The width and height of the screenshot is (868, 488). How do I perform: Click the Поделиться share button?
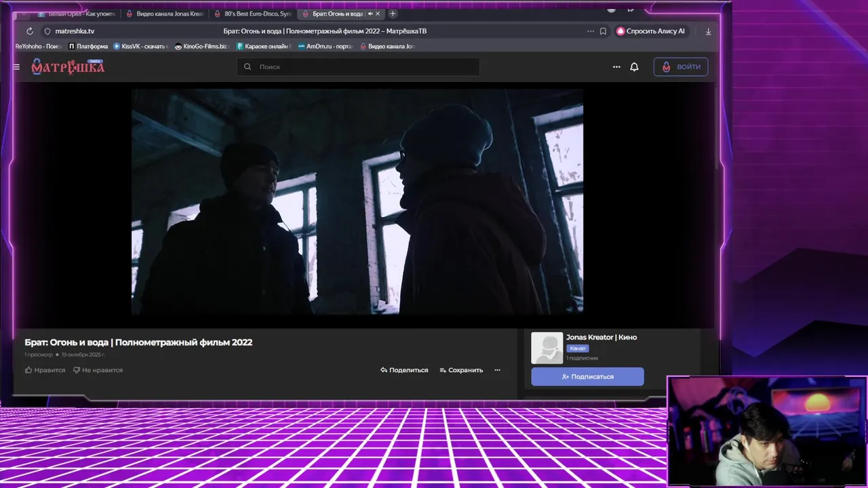pyautogui.click(x=404, y=370)
